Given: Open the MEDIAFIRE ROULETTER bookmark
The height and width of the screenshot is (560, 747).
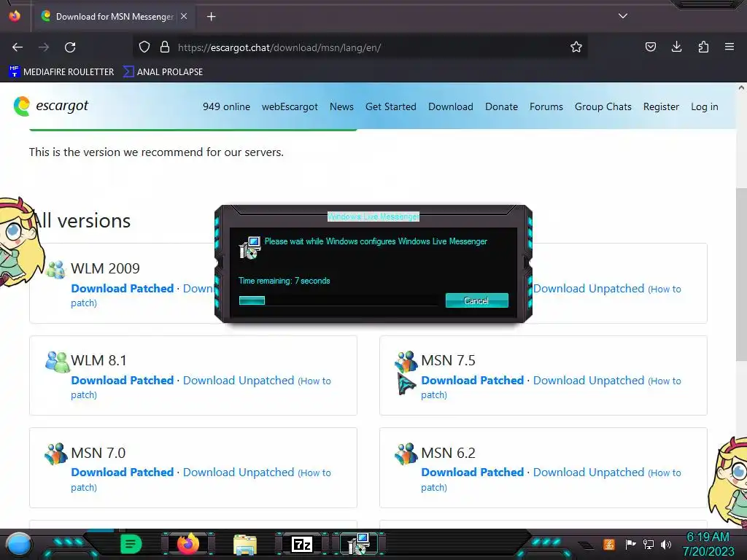Looking at the screenshot, I should point(61,72).
